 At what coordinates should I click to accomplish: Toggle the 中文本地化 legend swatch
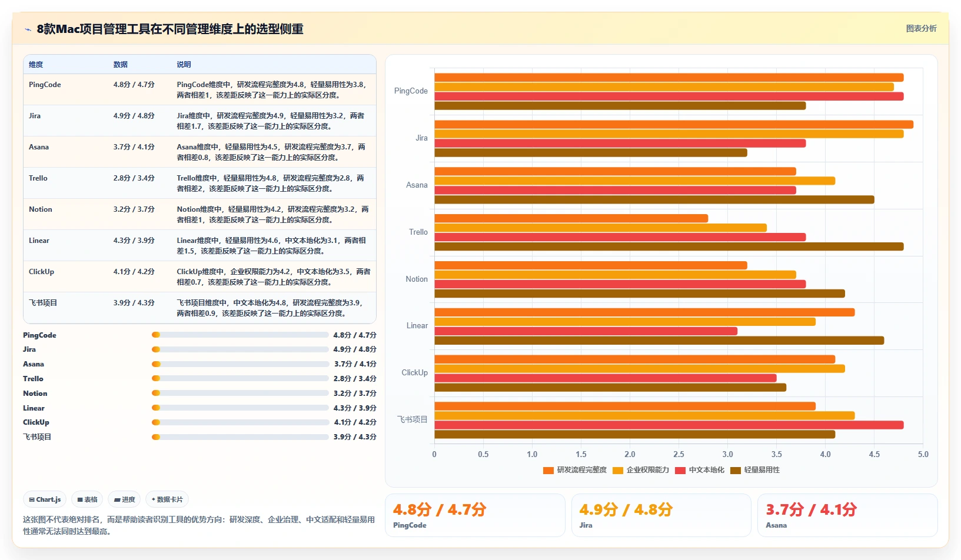680,470
